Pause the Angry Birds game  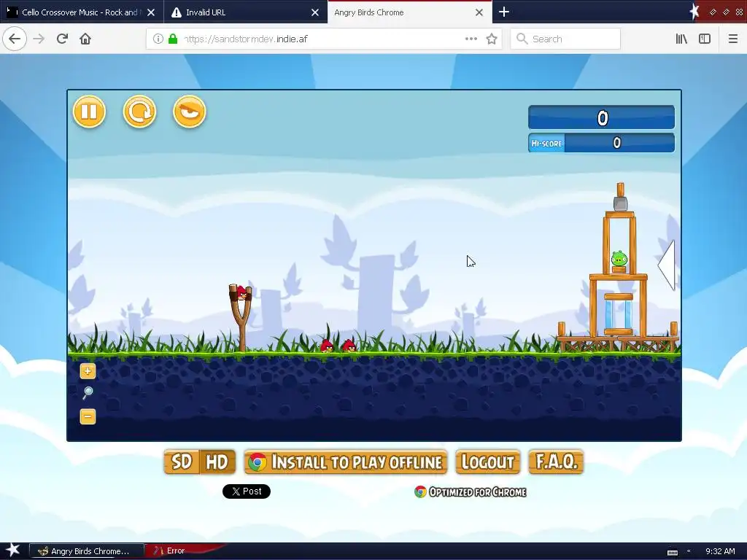point(89,112)
